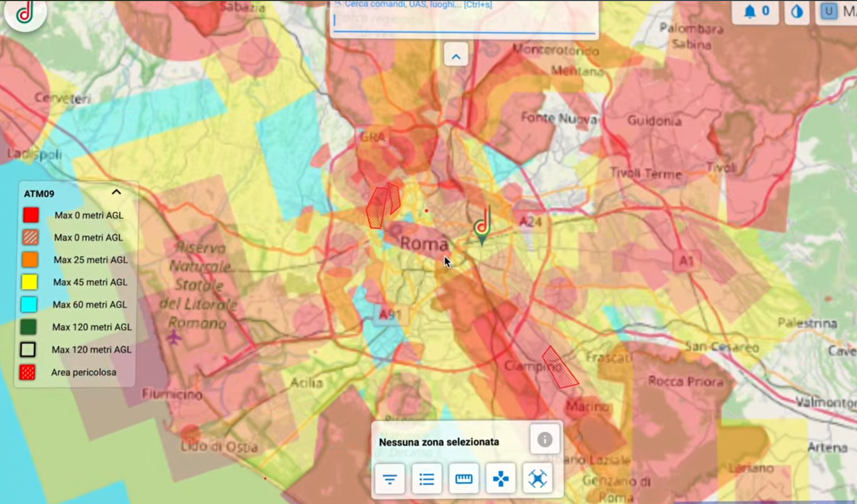
Task: Click the Fiumicino airport plane icon
Action: pyautogui.click(x=174, y=337)
